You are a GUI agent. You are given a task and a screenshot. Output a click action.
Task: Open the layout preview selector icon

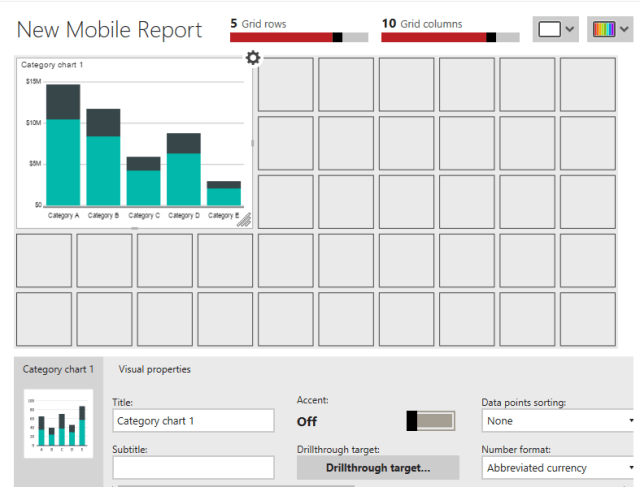[x=550, y=29]
